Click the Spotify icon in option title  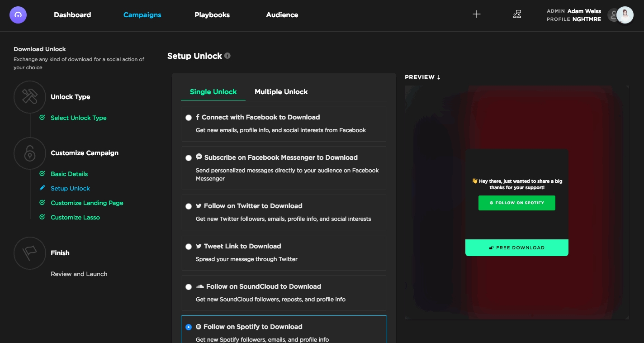tap(199, 327)
